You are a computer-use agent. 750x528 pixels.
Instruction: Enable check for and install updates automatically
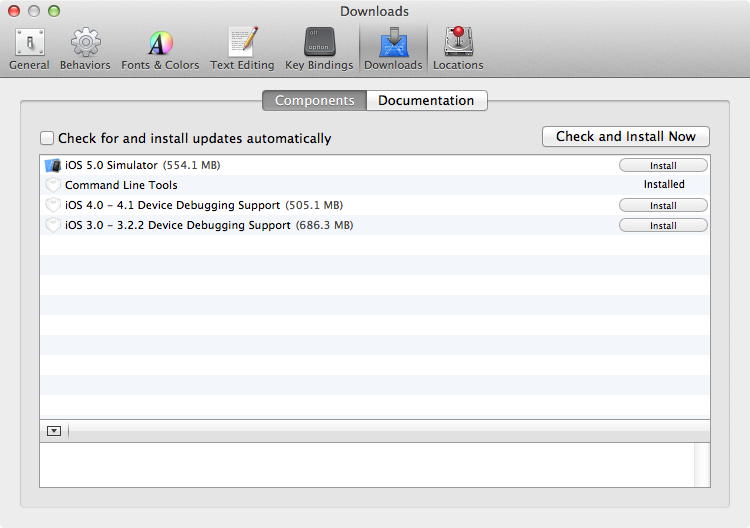47,138
